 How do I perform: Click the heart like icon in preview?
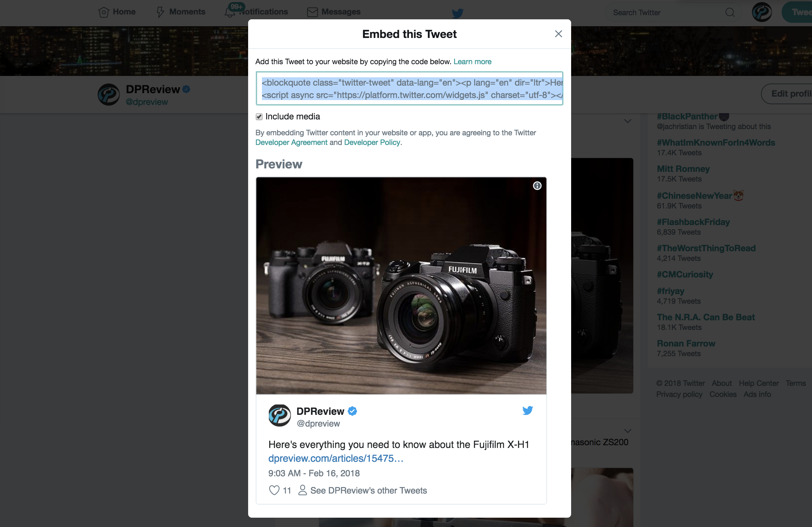(x=274, y=490)
